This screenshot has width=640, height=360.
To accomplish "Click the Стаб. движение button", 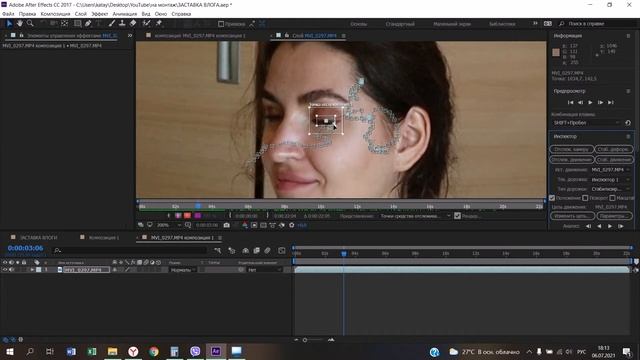I will pos(614,160).
